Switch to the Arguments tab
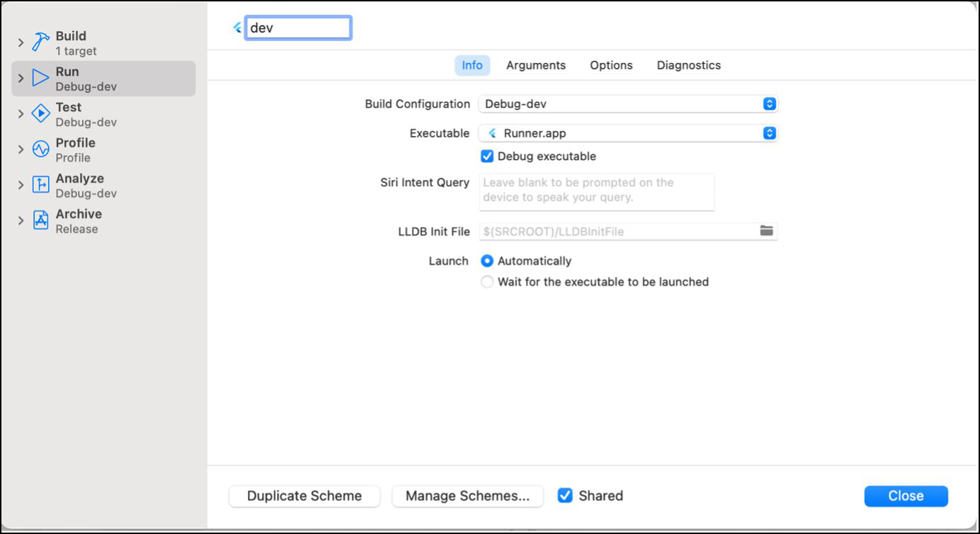Image resolution: width=980 pixels, height=534 pixels. pyautogui.click(x=535, y=65)
